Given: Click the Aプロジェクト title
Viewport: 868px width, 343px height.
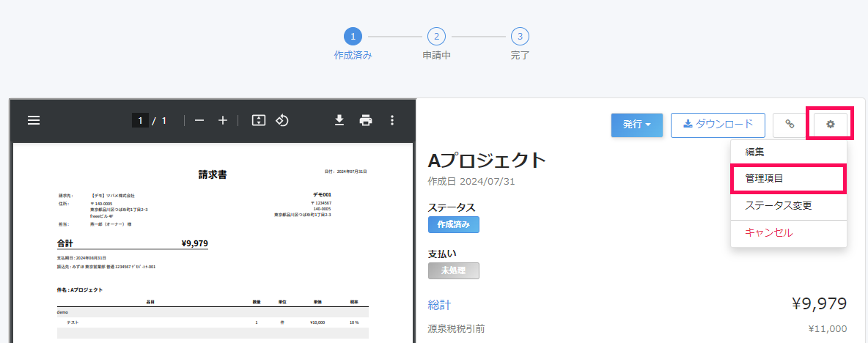Looking at the screenshot, I should [x=487, y=161].
